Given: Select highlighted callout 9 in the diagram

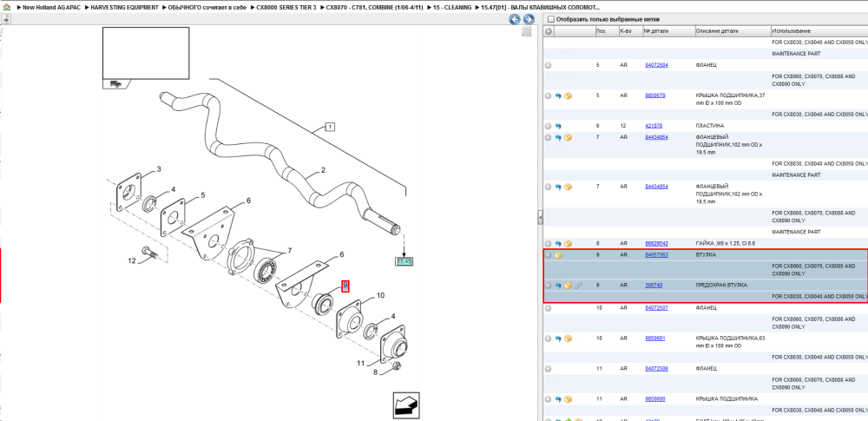Looking at the screenshot, I should coord(345,286).
